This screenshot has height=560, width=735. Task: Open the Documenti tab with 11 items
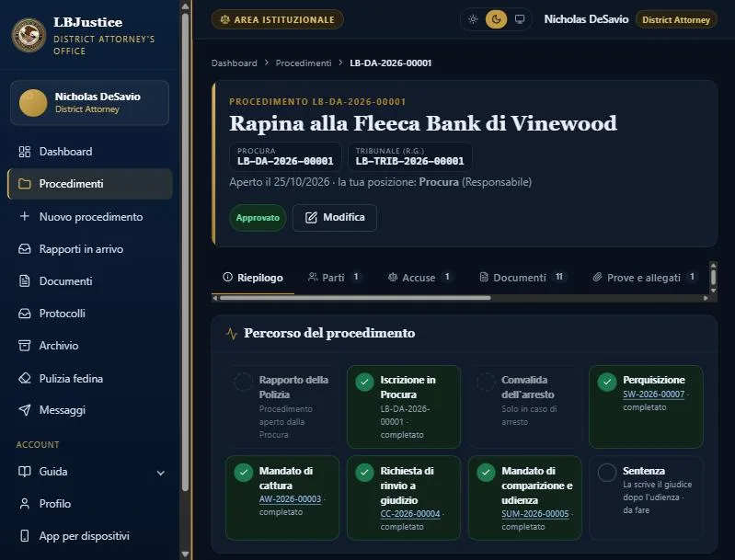pyautogui.click(x=523, y=278)
